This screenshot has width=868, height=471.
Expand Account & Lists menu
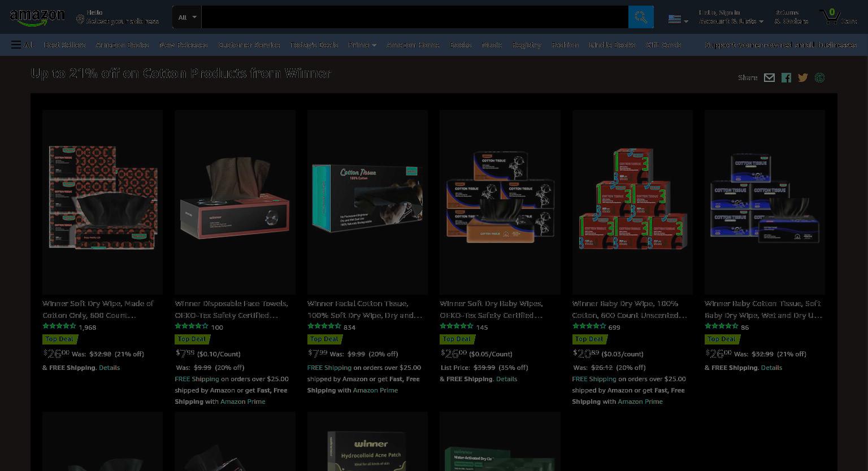[731, 17]
